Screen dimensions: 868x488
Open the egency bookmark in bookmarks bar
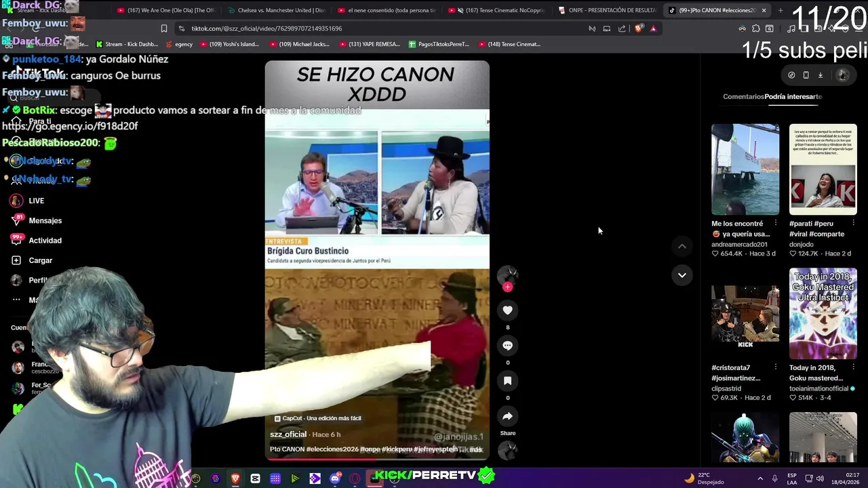178,44
